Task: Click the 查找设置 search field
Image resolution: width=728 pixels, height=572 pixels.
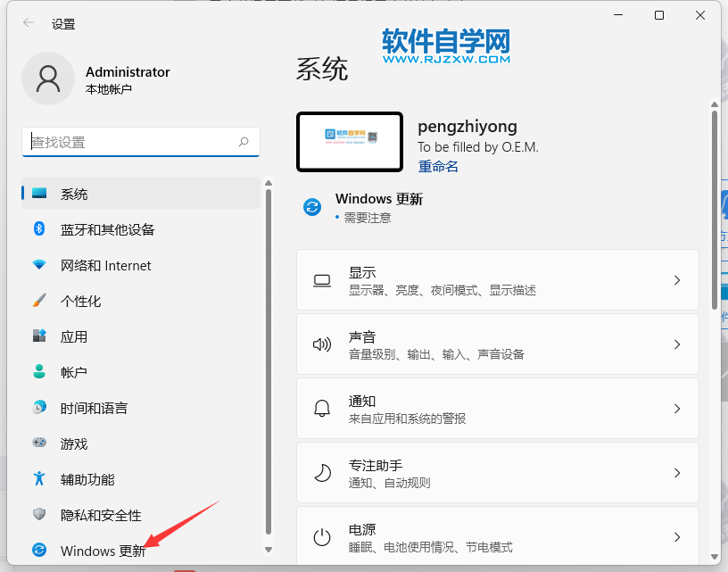Action: point(141,142)
